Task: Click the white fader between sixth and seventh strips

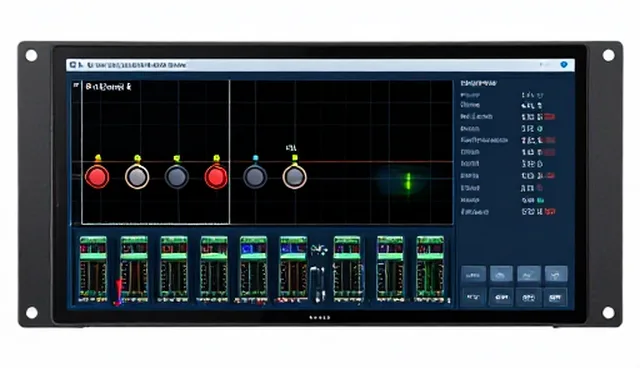Action: 317,284
